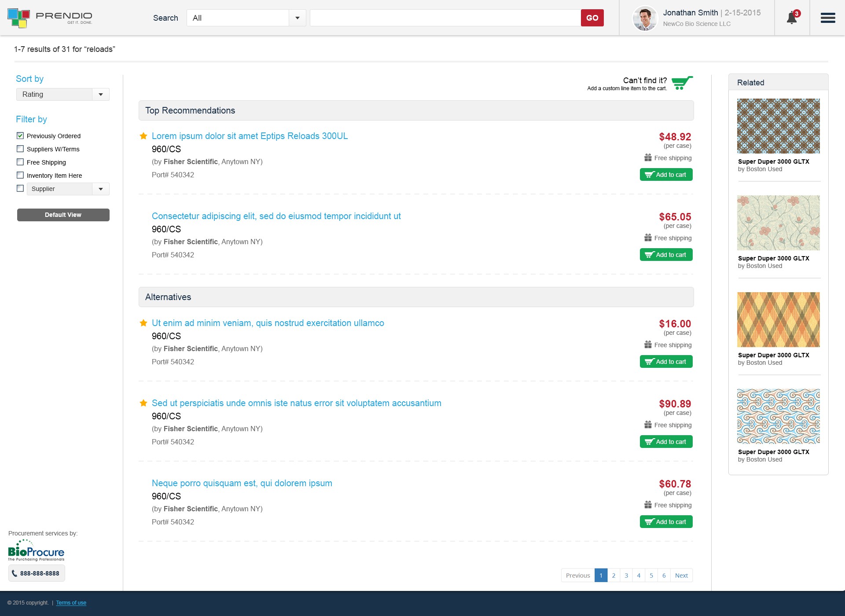Click the green custom cart icon

pos(682,83)
